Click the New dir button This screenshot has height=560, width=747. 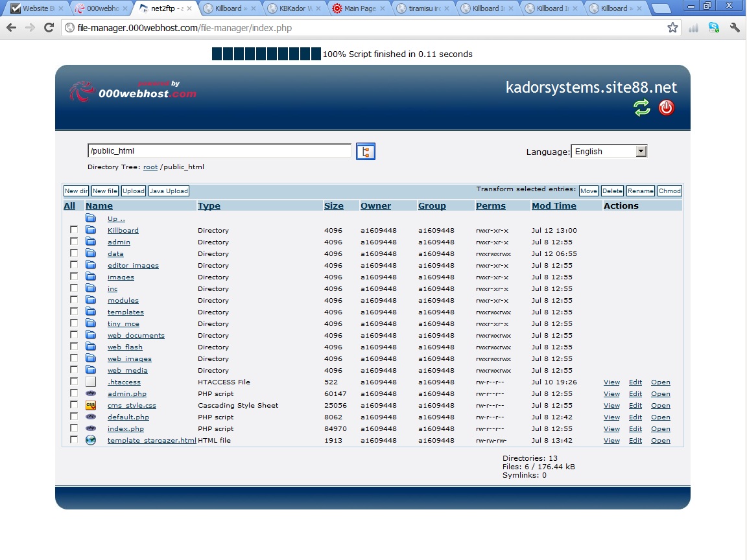pos(77,191)
